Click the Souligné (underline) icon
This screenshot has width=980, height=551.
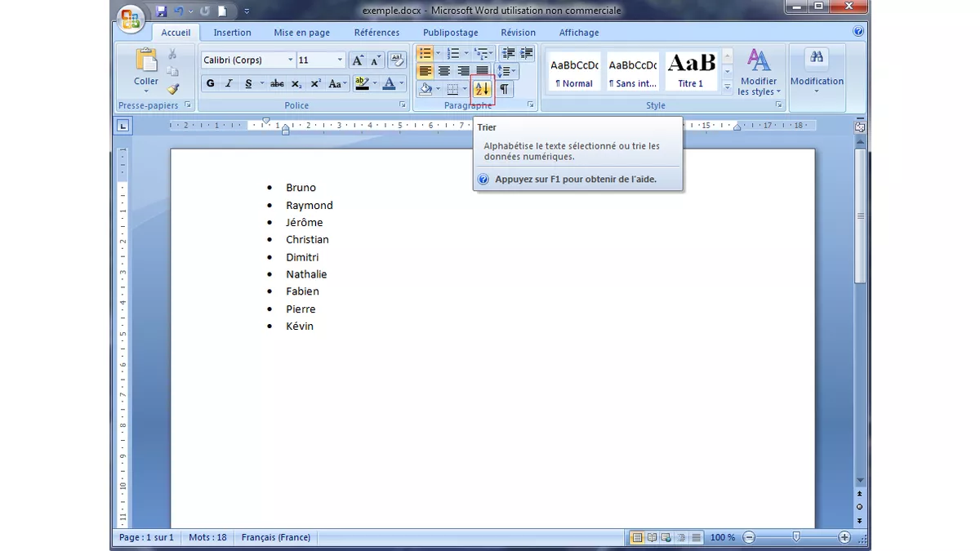(247, 83)
